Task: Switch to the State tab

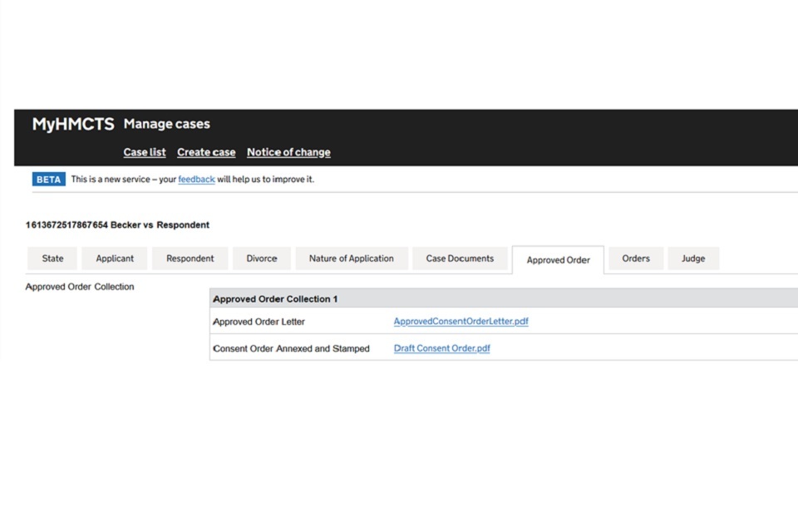Action: (52, 259)
